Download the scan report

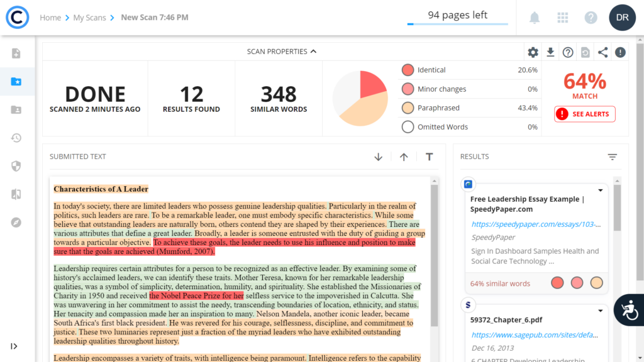[550, 52]
